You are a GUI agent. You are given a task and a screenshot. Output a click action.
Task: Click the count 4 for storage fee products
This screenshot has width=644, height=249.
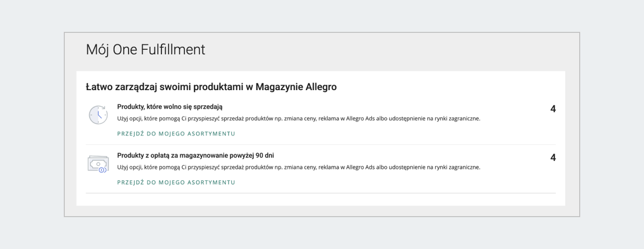553,158
